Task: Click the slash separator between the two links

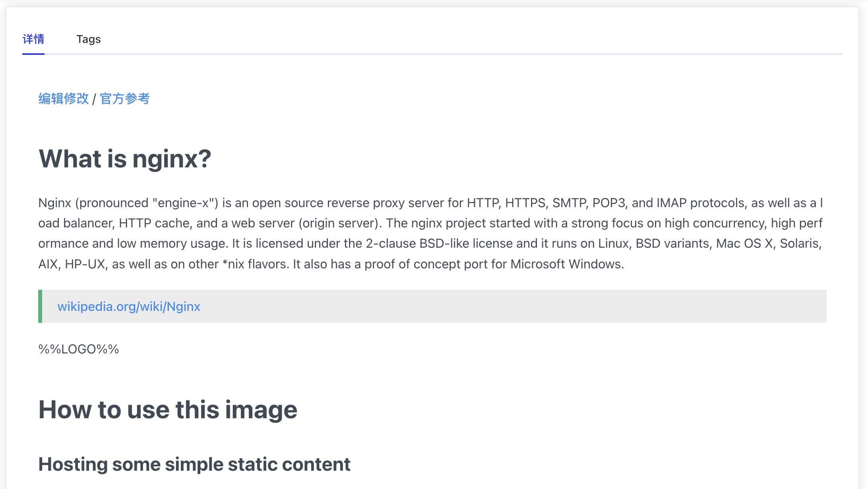Action: click(94, 99)
